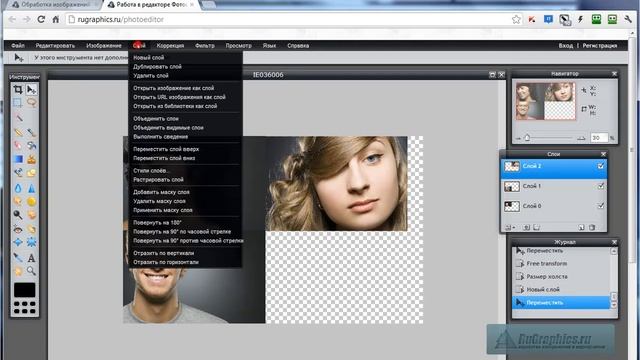Viewport: 640px width, 360px height.
Task: Click delete layer trash icon
Action: (592, 227)
